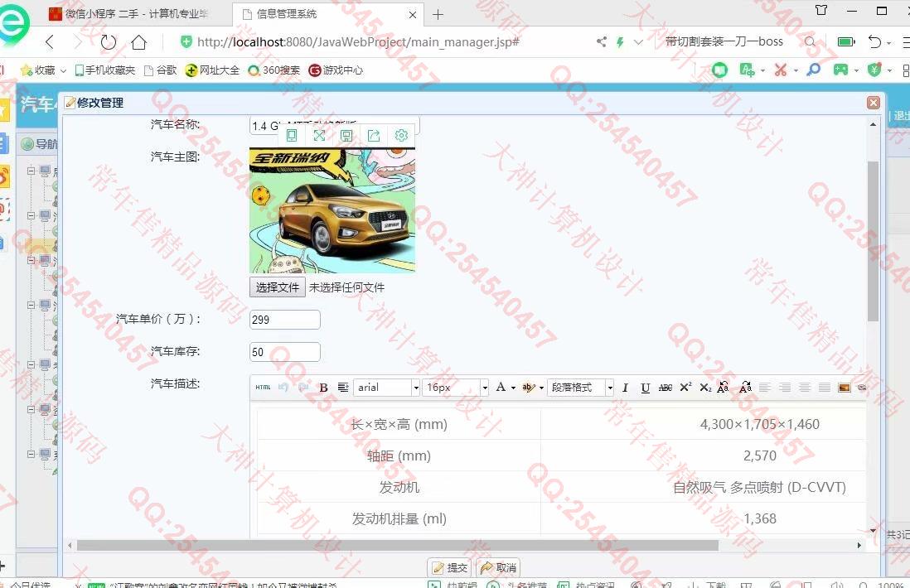This screenshot has width=910, height=588.
Task: Collapse the last navigation tree node
Action: (31, 454)
